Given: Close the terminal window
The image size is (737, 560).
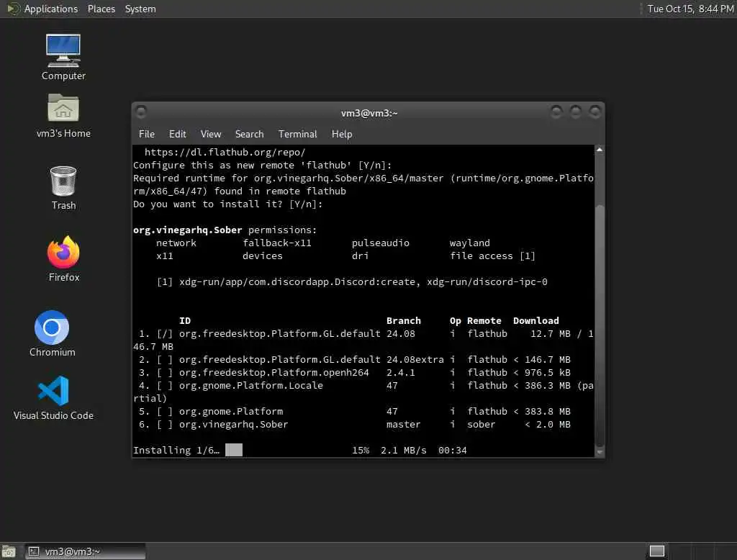Looking at the screenshot, I should tap(594, 112).
